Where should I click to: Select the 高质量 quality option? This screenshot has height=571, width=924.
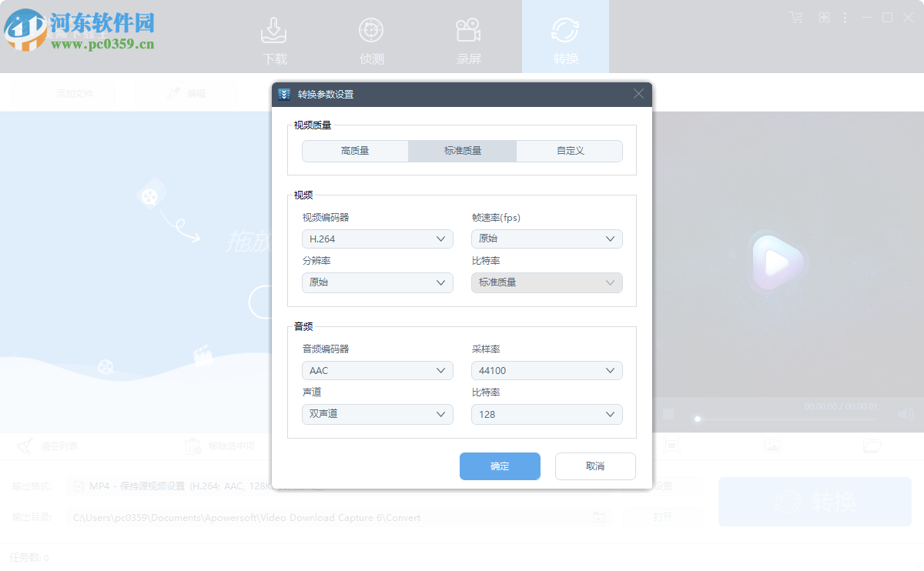[x=355, y=151]
